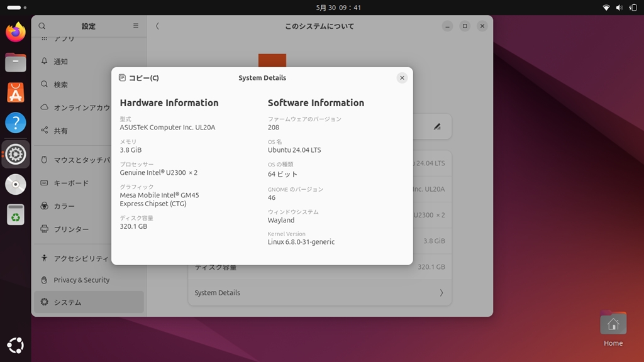Select オンラインアカウント in the sidebar
The width and height of the screenshot is (644, 362).
click(89, 107)
